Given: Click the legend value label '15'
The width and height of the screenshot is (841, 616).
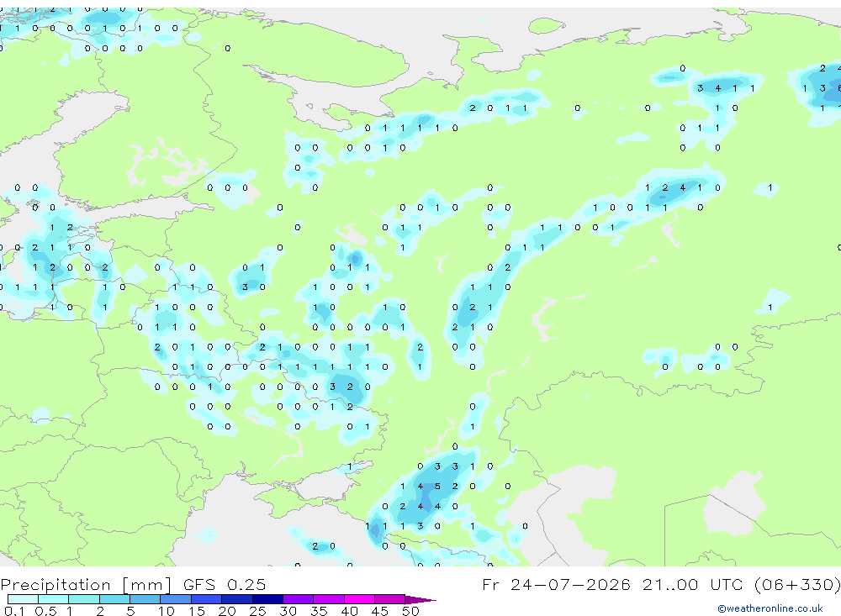Looking at the screenshot, I should point(196,611).
